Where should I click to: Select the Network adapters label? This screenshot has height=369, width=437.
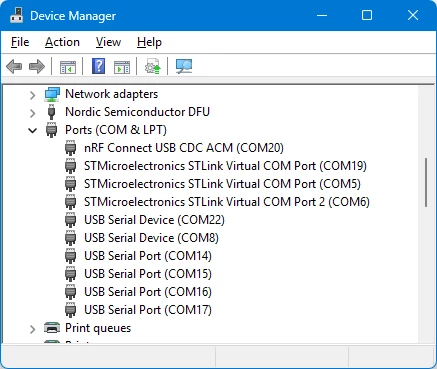point(111,94)
